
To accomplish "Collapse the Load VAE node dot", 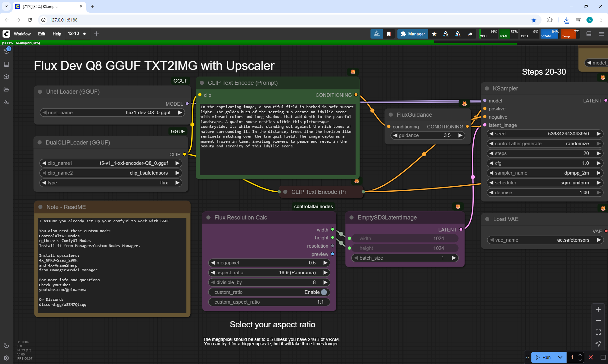I will pos(487,219).
